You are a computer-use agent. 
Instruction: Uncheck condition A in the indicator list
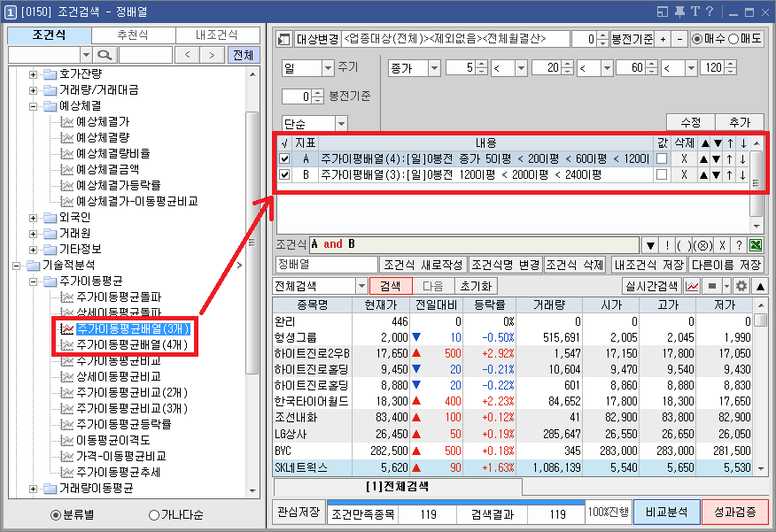pos(285,159)
